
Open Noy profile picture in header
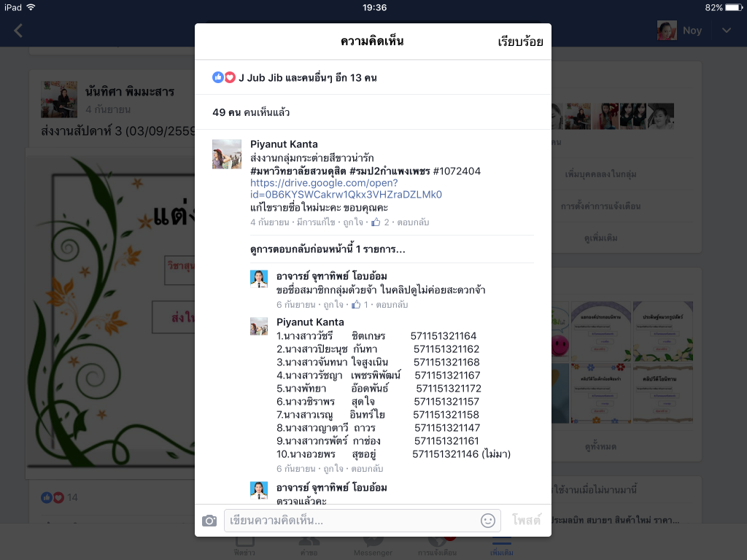tap(667, 31)
